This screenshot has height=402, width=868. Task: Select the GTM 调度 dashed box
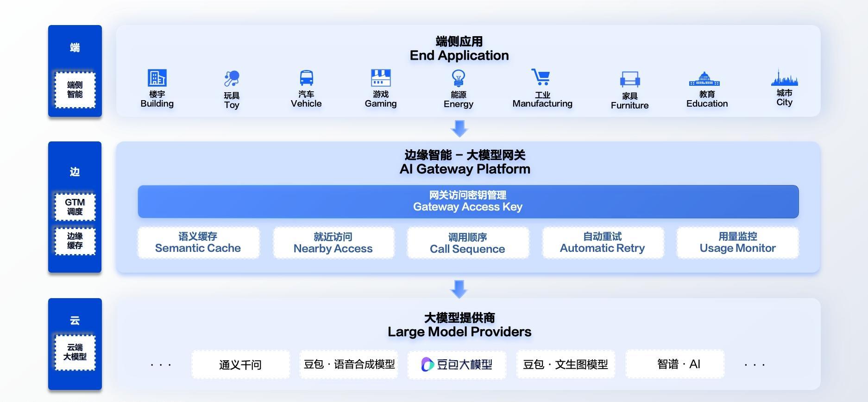pos(75,207)
